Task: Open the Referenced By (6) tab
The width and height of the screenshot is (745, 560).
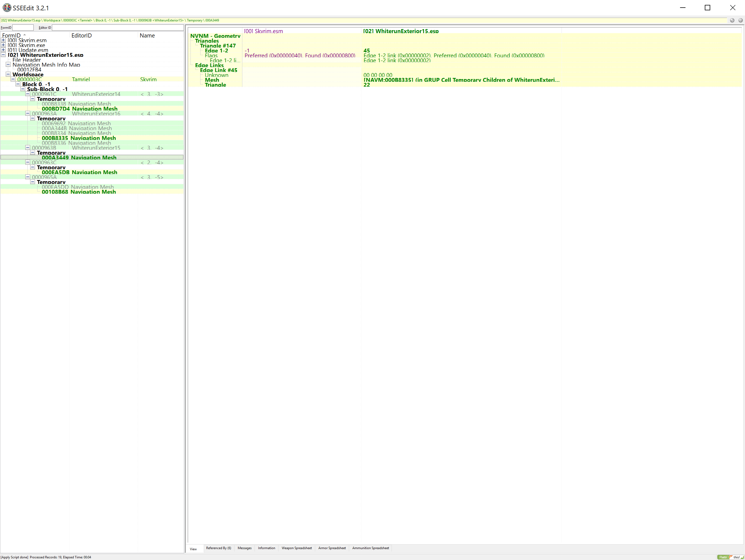Action: pos(219,548)
